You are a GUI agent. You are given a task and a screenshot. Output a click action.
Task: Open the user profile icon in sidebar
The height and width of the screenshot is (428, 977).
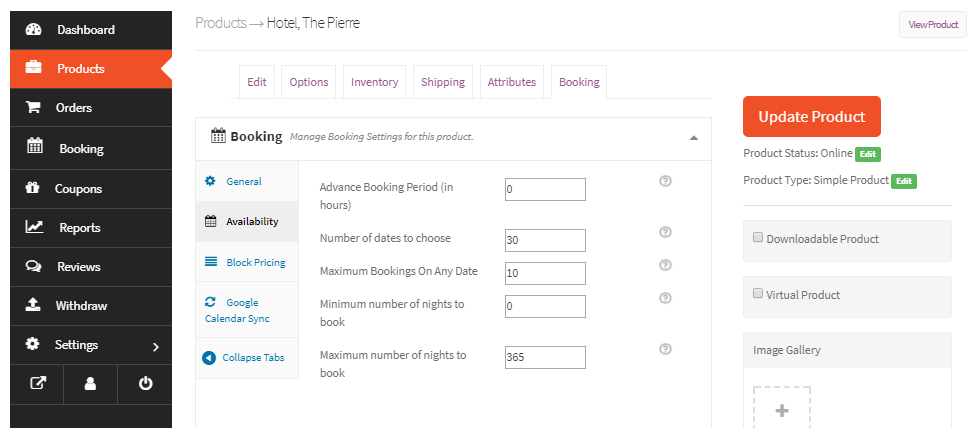pos(90,383)
